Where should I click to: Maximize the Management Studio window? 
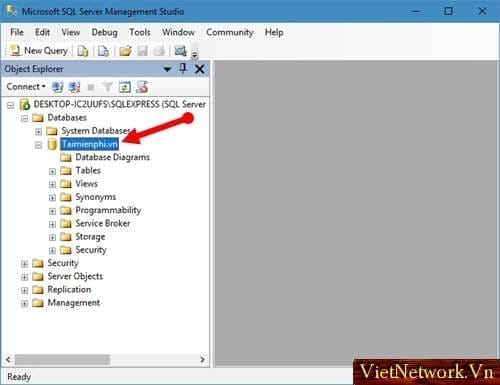pyautogui.click(x=449, y=11)
